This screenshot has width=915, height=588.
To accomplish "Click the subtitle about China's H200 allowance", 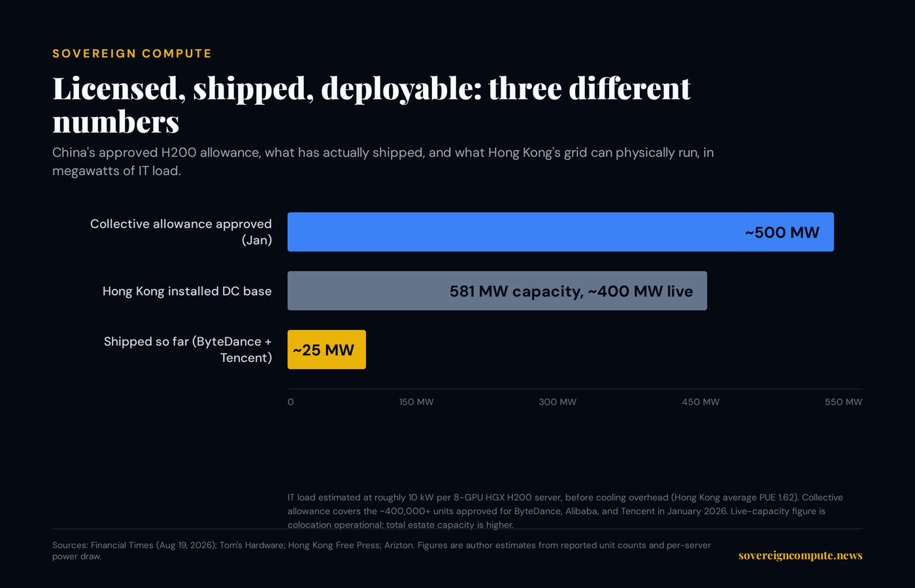I will (383, 161).
